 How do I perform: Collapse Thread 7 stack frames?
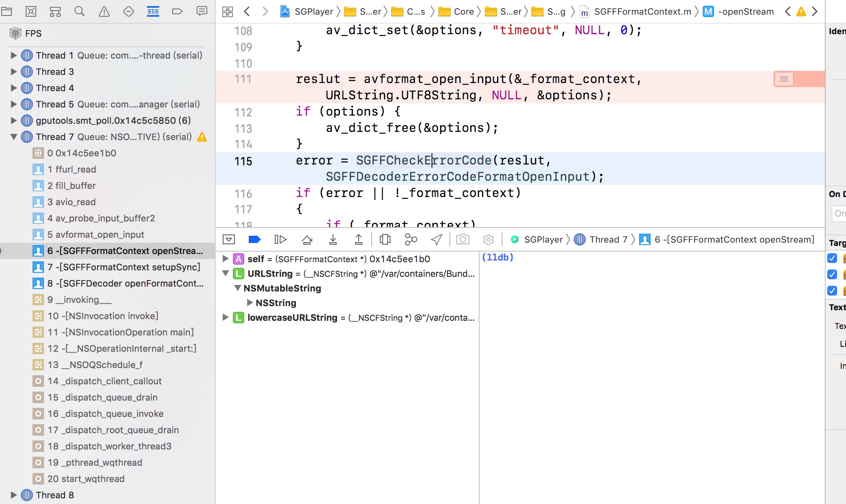pyautogui.click(x=13, y=137)
